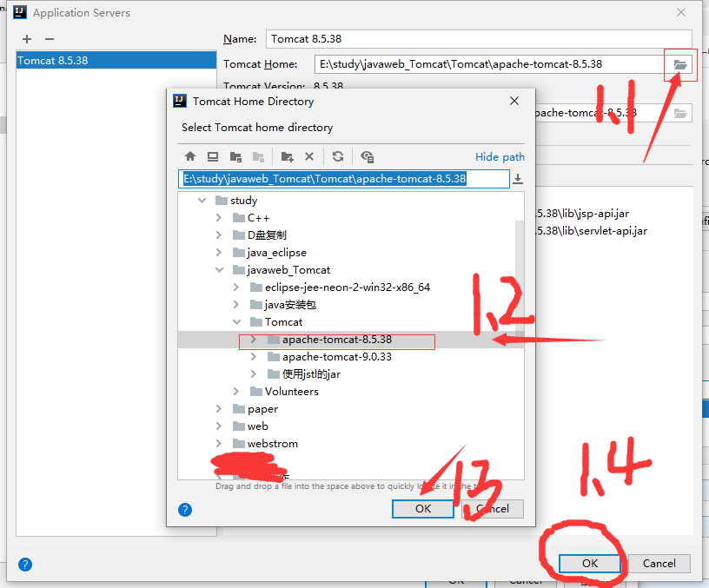
Task: Click the Project directory icon in file chooser toolbar
Action: [235, 156]
